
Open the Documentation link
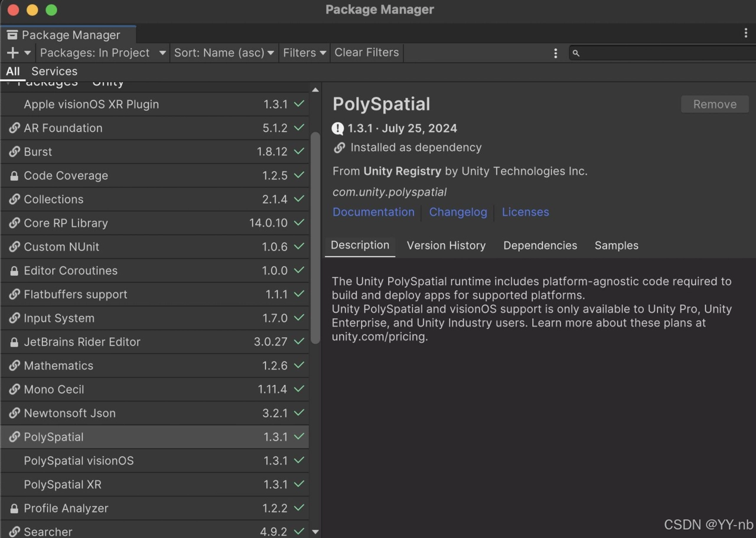coord(373,212)
